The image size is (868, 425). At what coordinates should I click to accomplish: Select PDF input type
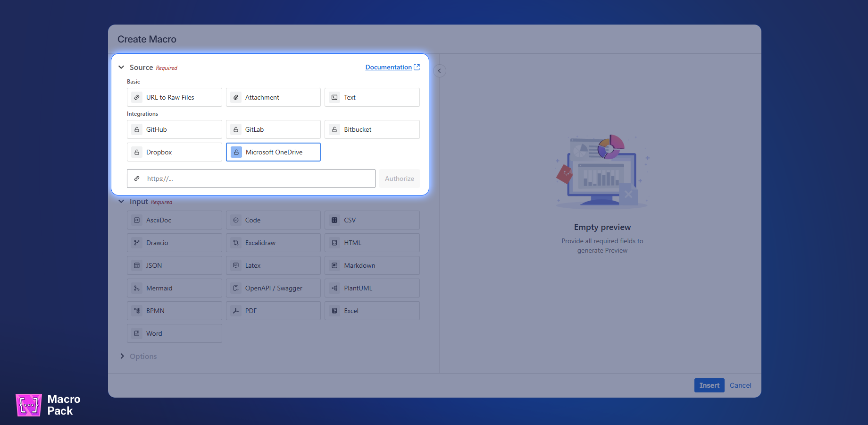click(273, 311)
